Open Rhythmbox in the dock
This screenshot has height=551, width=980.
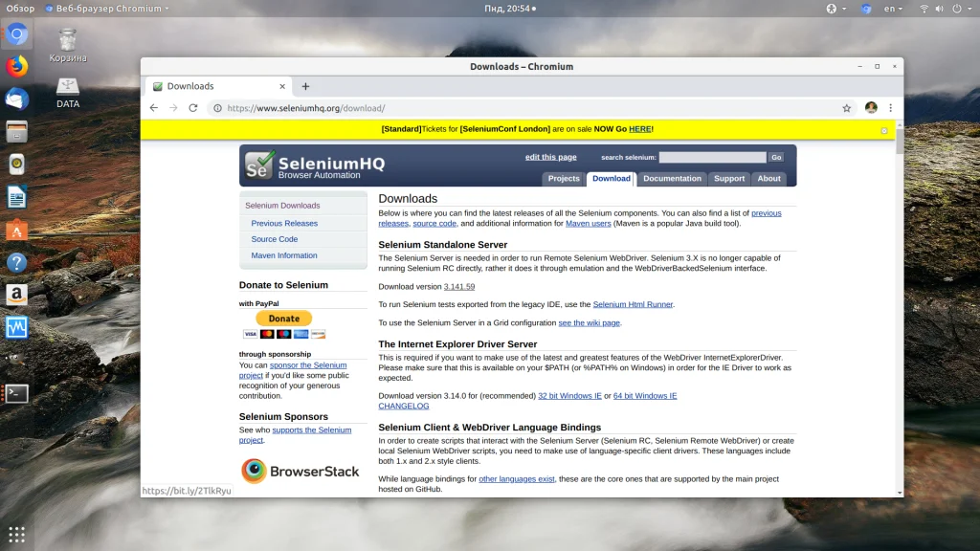[x=17, y=165]
